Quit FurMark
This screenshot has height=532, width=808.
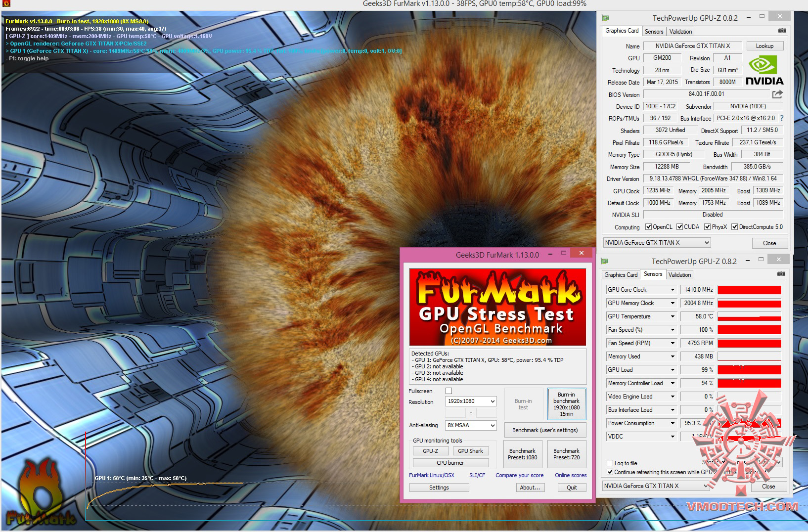point(572,488)
